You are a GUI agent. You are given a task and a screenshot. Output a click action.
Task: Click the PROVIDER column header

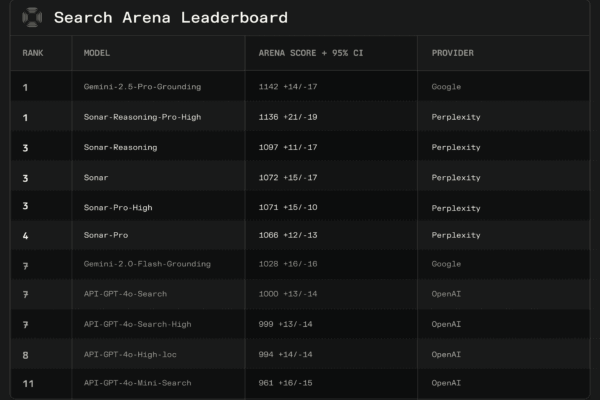[453, 53]
